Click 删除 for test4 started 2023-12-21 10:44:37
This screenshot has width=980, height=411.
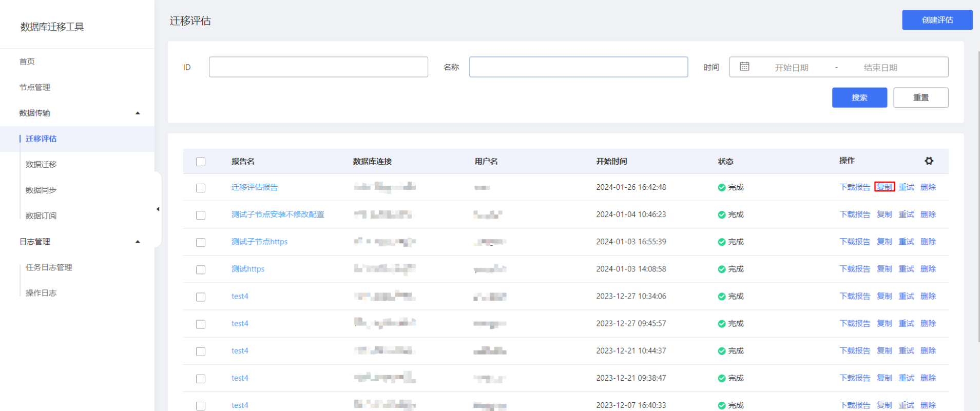pyautogui.click(x=928, y=350)
